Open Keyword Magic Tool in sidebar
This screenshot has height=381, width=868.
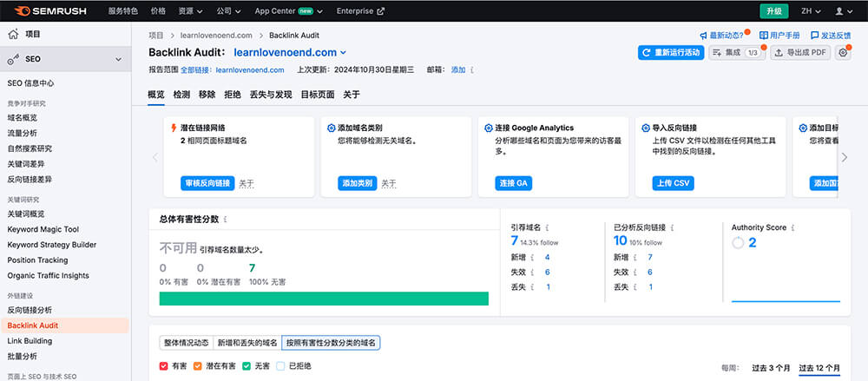click(43, 229)
